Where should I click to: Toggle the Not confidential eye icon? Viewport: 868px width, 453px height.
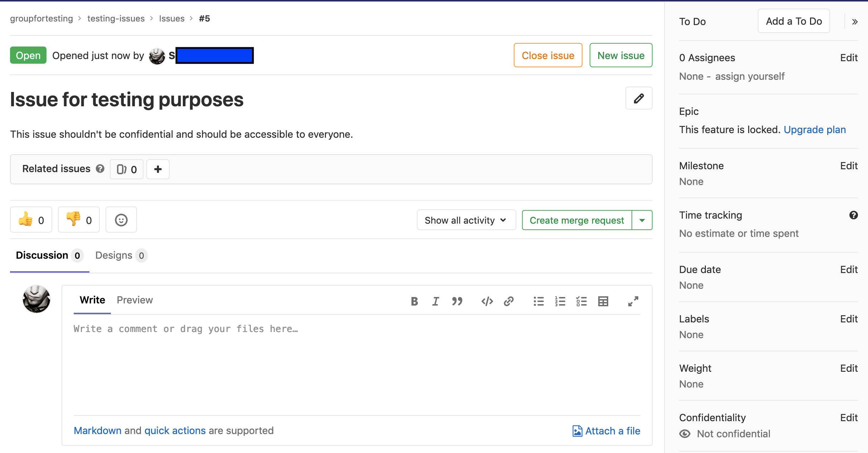click(685, 434)
